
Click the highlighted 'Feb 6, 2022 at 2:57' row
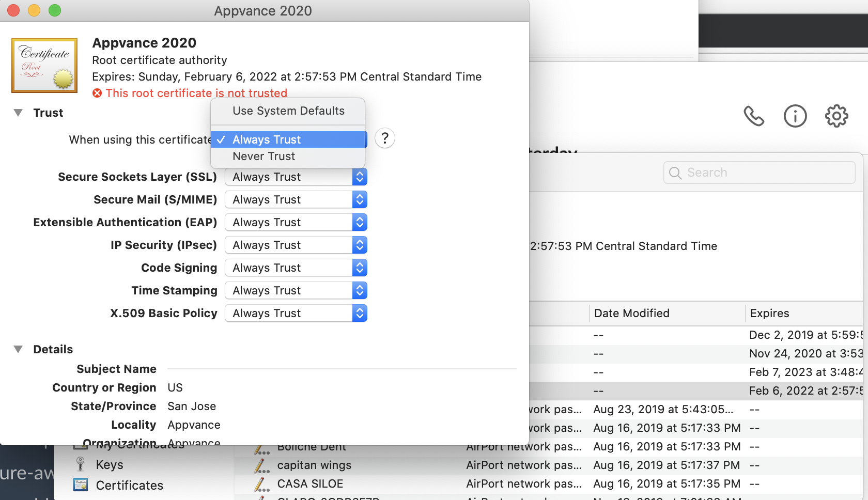click(x=696, y=391)
